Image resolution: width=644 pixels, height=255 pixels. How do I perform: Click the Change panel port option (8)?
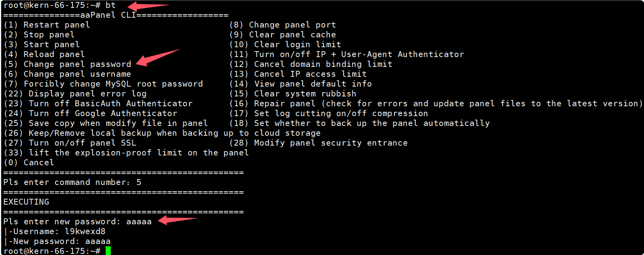pyautogui.click(x=282, y=25)
